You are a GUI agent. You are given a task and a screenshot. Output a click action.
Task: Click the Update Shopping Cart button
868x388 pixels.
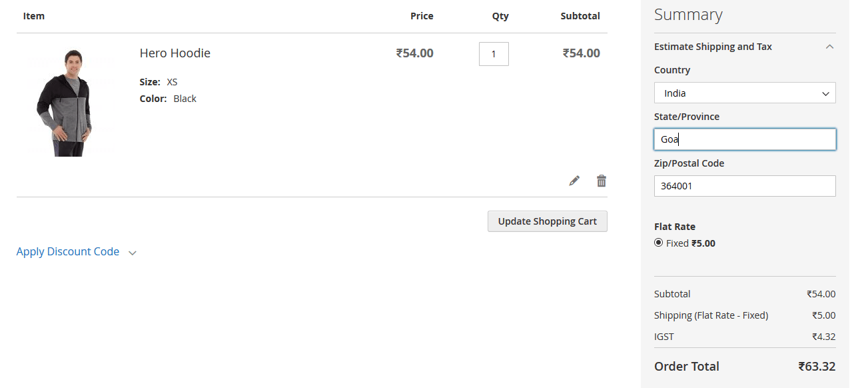click(x=547, y=221)
